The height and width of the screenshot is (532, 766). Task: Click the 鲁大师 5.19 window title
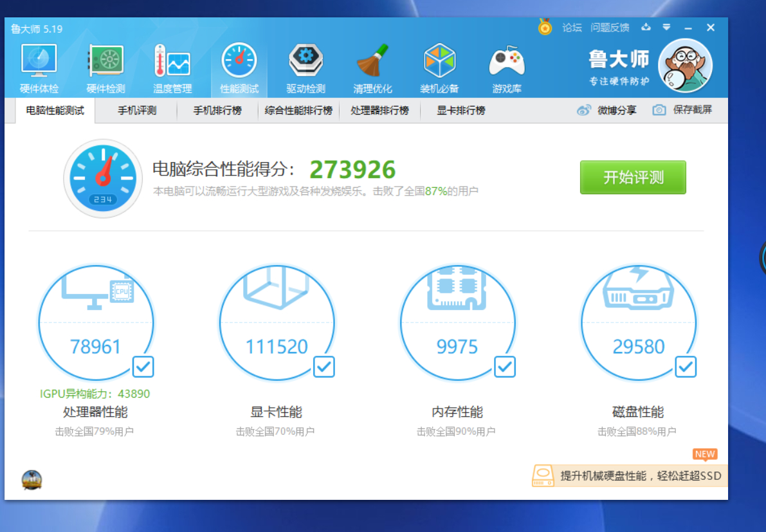point(37,29)
